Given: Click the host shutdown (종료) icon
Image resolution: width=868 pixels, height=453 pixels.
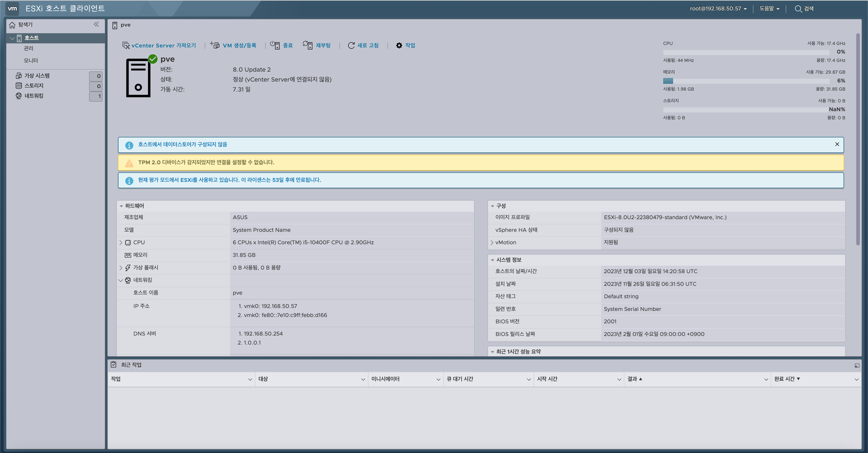Looking at the screenshot, I should (275, 45).
